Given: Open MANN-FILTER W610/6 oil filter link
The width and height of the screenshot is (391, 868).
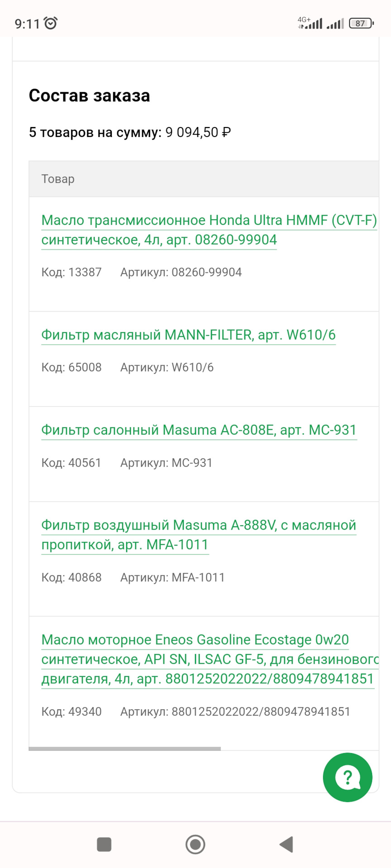Looking at the screenshot, I should (188, 335).
